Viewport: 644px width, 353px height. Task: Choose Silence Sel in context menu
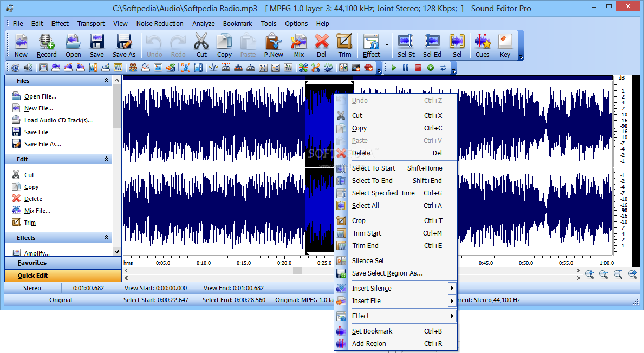click(x=396, y=260)
